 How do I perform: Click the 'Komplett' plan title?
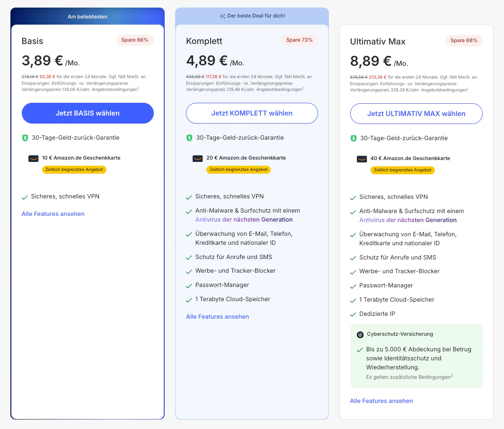pos(204,41)
